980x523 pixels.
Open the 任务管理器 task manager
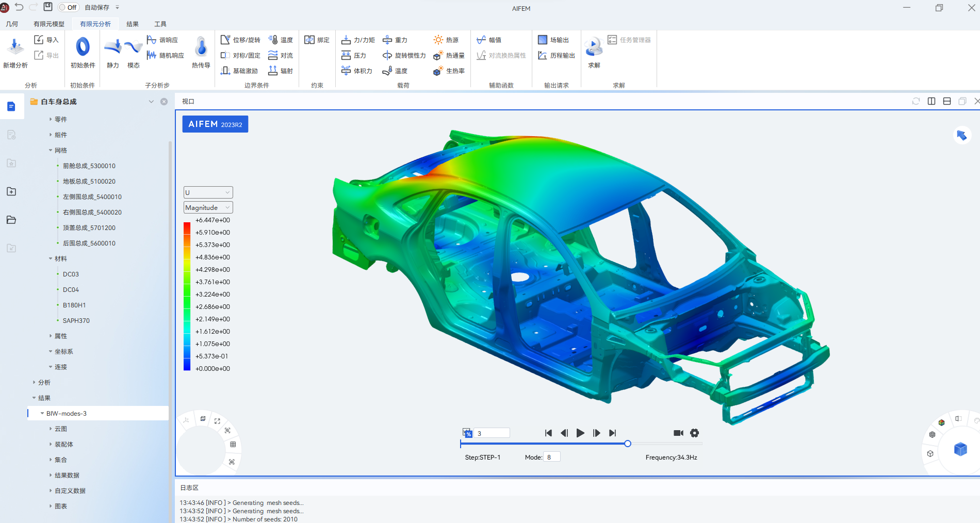tap(630, 40)
